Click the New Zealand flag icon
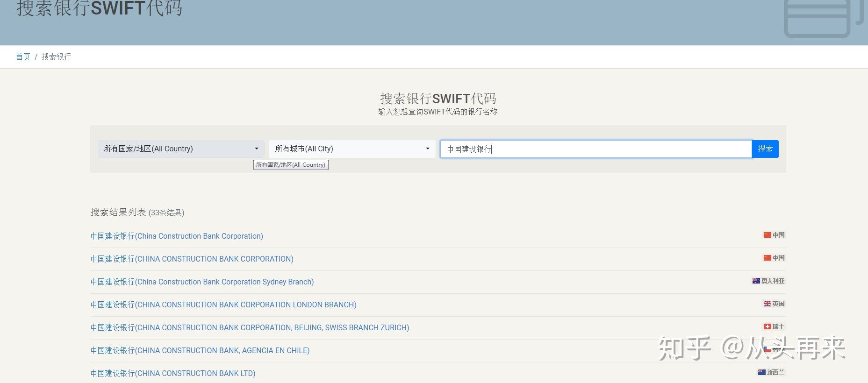Image resolution: width=868 pixels, height=383 pixels. [761, 372]
